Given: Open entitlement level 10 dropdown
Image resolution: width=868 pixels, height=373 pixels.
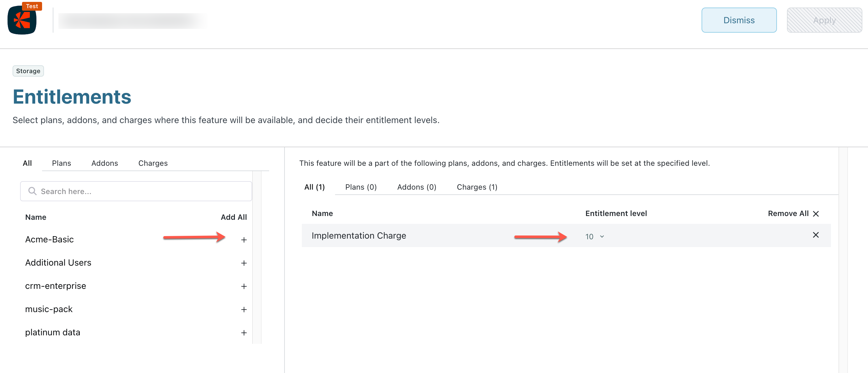Looking at the screenshot, I should [x=594, y=236].
